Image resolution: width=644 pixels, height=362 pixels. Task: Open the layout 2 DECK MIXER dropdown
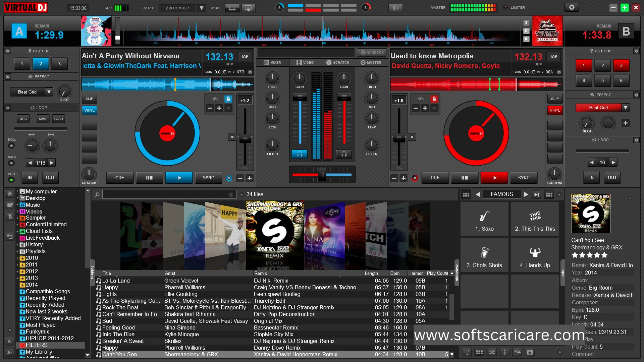[201, 8]
